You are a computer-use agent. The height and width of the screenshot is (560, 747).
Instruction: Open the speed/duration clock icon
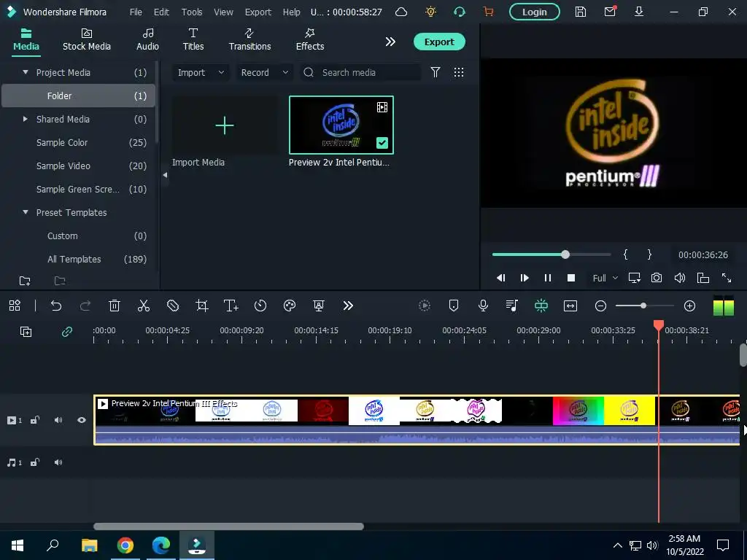260,306
